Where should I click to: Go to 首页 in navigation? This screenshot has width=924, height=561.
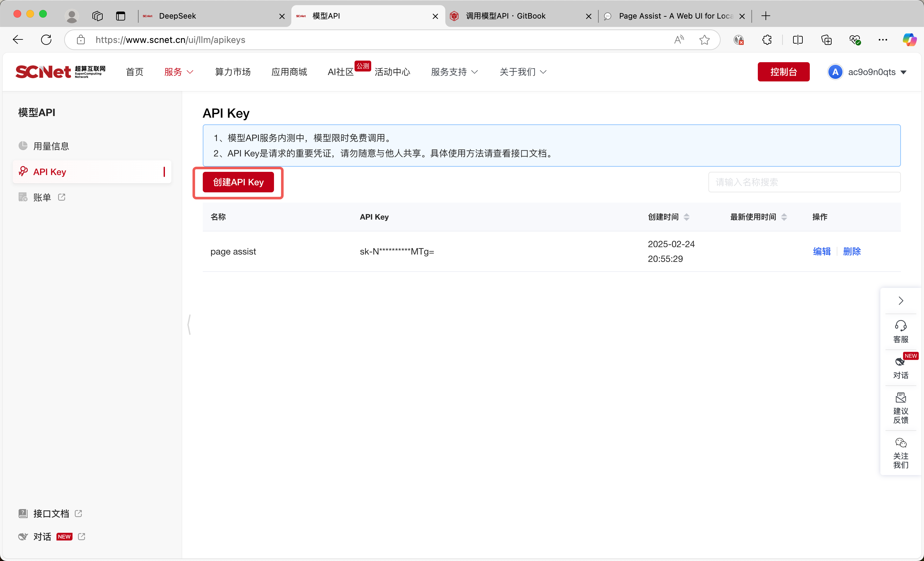(135, 72)
